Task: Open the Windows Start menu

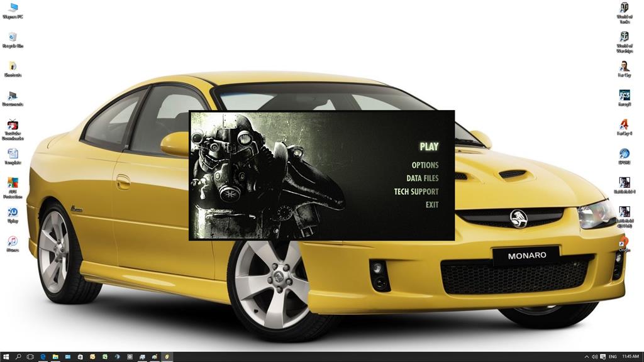Action: click(x=6, y=357)
